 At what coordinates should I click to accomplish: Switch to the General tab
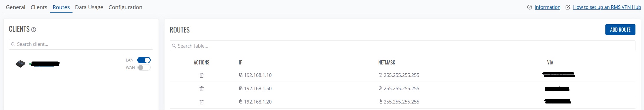coord(16,7)
